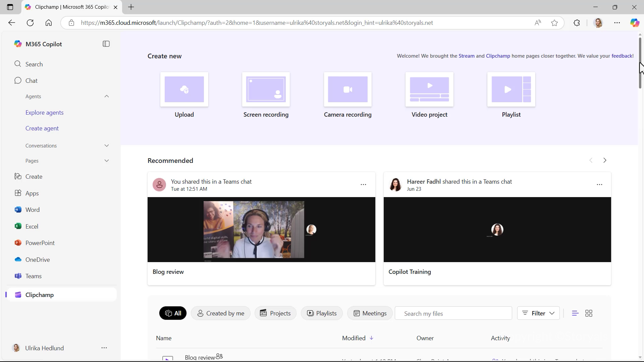Viewport: 644px width, 362px height.
Task: Open the Filter dropdown
Action: tap(538, 313)
